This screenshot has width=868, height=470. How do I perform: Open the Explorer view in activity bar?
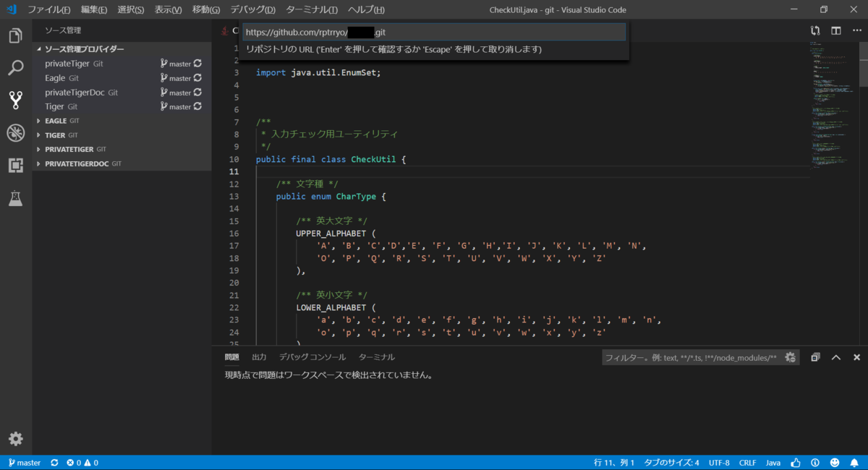click(x=15, y=36)
